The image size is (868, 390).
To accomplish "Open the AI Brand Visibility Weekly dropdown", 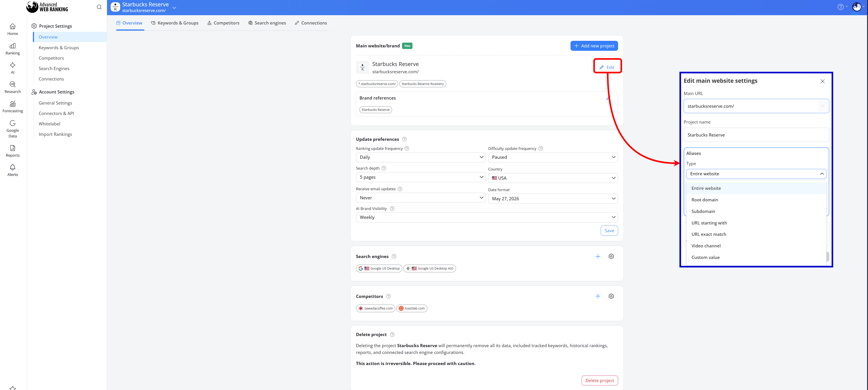I will [487, 217].
